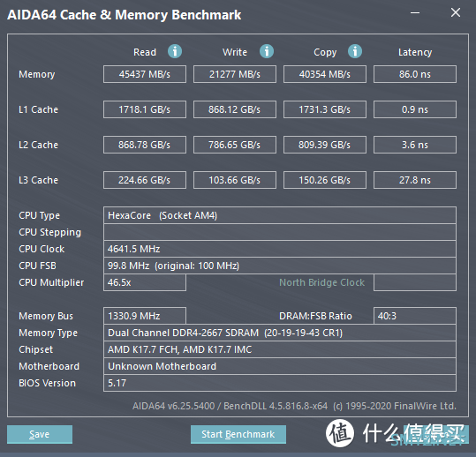The width and height of the screenshot is (476, 457).
Task: Minimize the AIDA64 benchmark window
Action: pyautogui.click(x=415, y=12)
